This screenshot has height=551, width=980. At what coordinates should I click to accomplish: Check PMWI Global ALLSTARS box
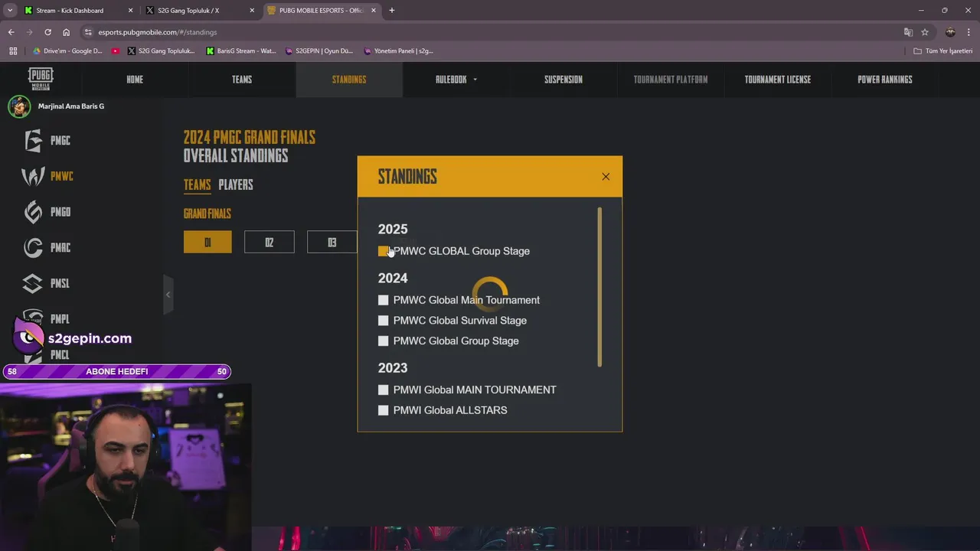(x=384, y=410)
